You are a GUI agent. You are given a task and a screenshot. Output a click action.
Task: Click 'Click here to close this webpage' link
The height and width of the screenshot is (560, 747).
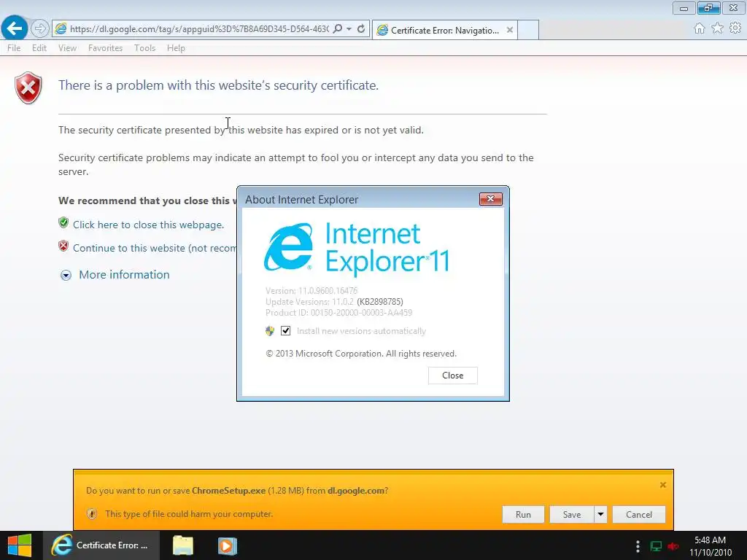[x=148, y=225]
